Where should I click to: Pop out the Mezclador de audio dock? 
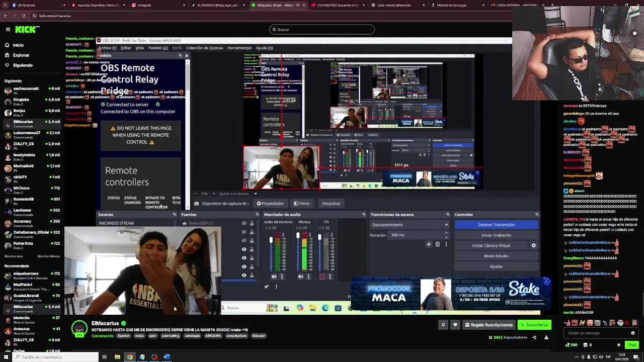(364, 215)
